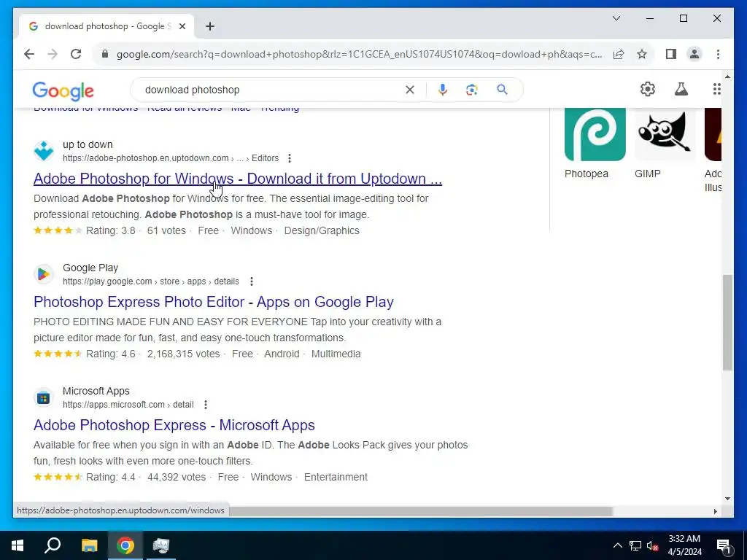The height and width of the screenshot is (560, 747).
Task: Open a new Chrome tab
Action: [x=210, y=26]
